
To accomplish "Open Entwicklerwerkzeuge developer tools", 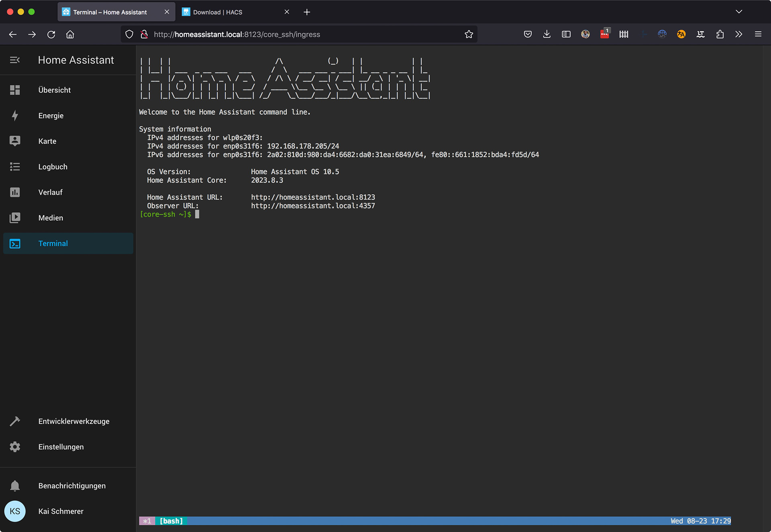I will click(x=73, y=421).
